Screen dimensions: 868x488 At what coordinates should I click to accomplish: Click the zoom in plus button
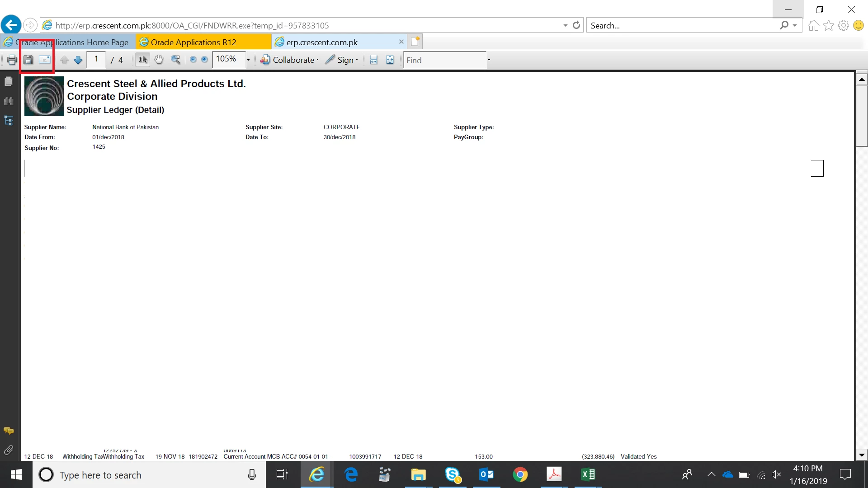[204, 60]
